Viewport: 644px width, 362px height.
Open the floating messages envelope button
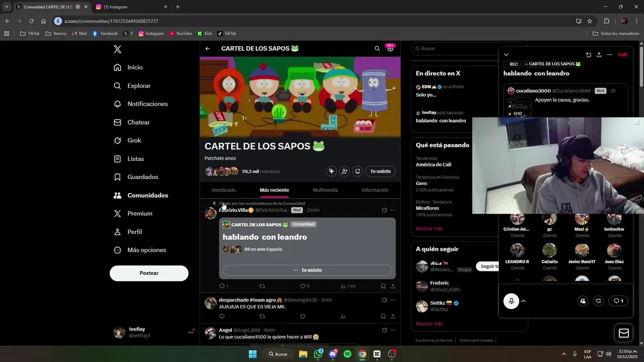click(x=624, y=333)
